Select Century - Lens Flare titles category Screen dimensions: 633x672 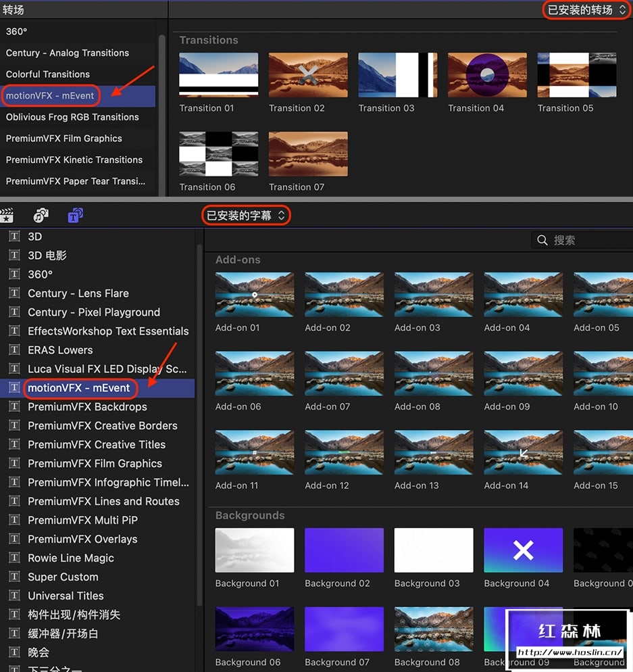click(98, 293)
